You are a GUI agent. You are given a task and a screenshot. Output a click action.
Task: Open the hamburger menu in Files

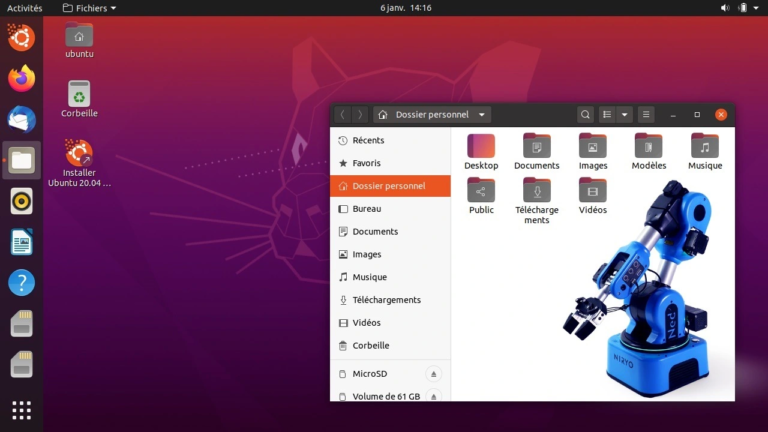(646, 115)
